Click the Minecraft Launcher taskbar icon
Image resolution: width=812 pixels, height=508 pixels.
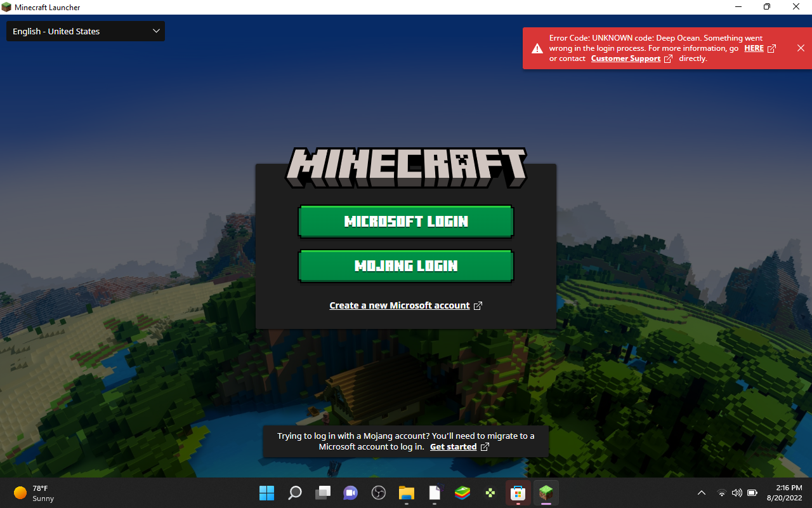[546, 493]
